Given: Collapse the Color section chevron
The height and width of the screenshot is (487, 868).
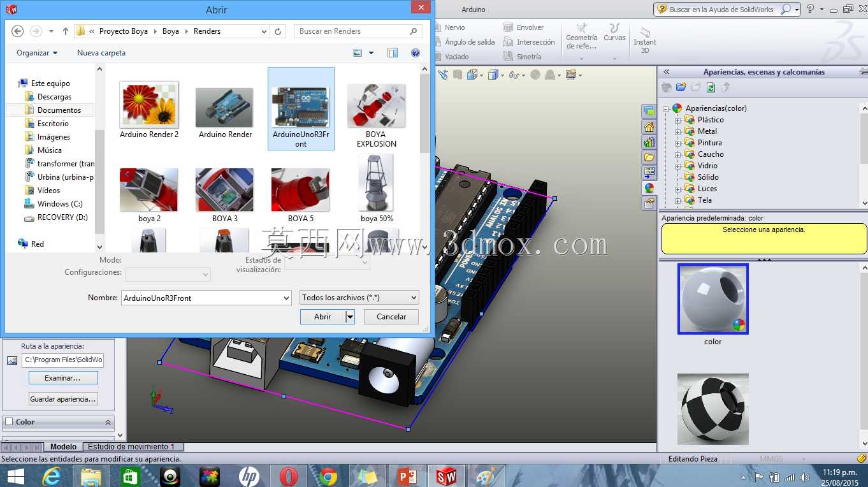Looking at the screenshot, I should 108,422.
